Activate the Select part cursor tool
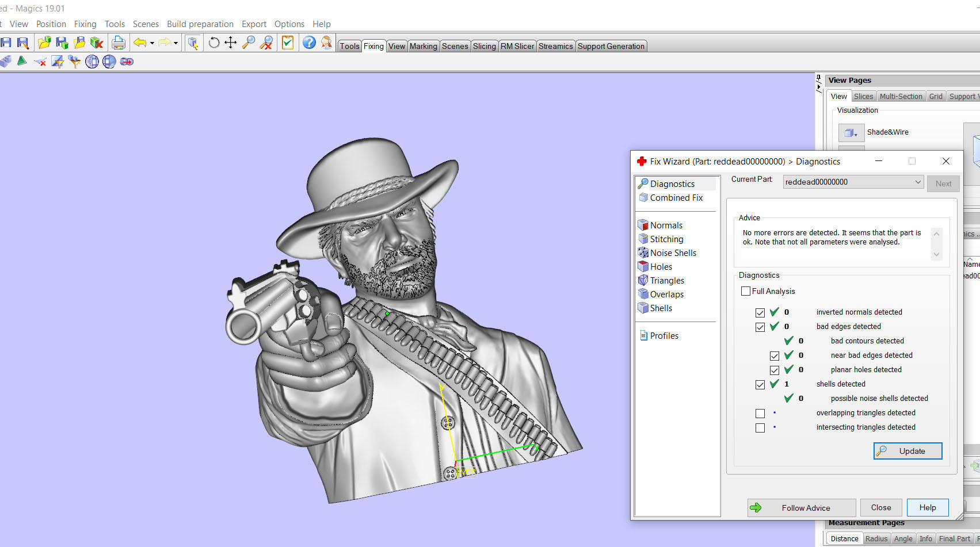The image size is (980, 547). (193, 43)
